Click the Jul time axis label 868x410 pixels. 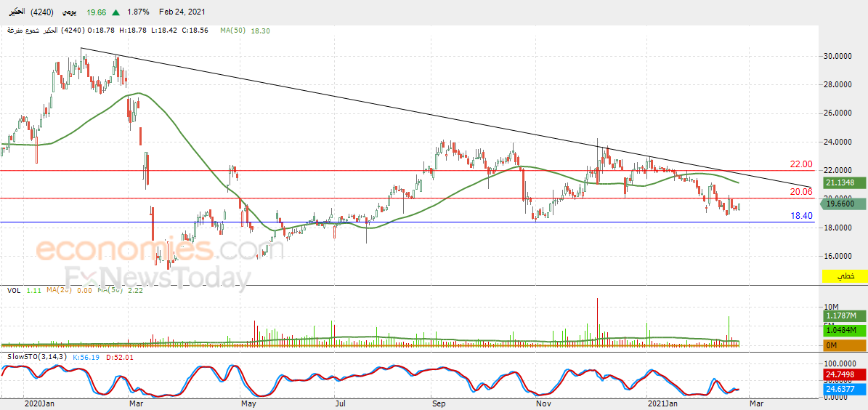341,404
